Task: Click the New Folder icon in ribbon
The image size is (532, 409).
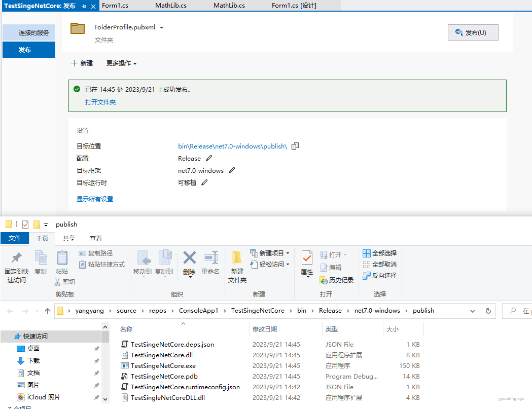Action: 237,258
